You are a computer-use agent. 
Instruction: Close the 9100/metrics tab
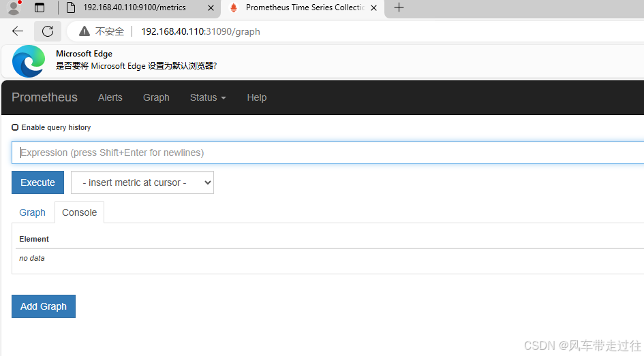(x=211, y=7)
